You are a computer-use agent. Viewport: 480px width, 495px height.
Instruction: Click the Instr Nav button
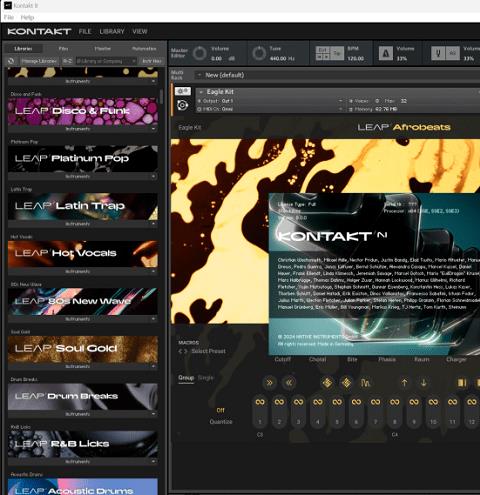pyautogui.click(x=152, y=61)
